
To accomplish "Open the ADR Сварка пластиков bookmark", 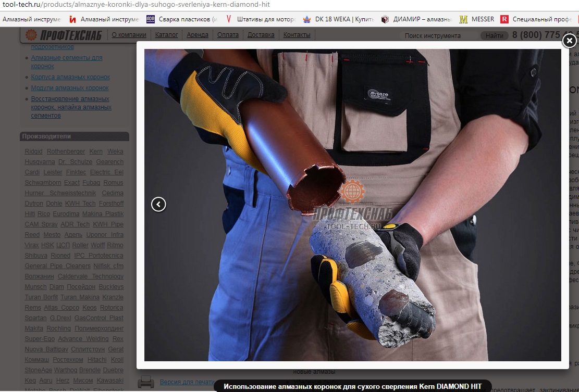I will (x=182, y=19).
